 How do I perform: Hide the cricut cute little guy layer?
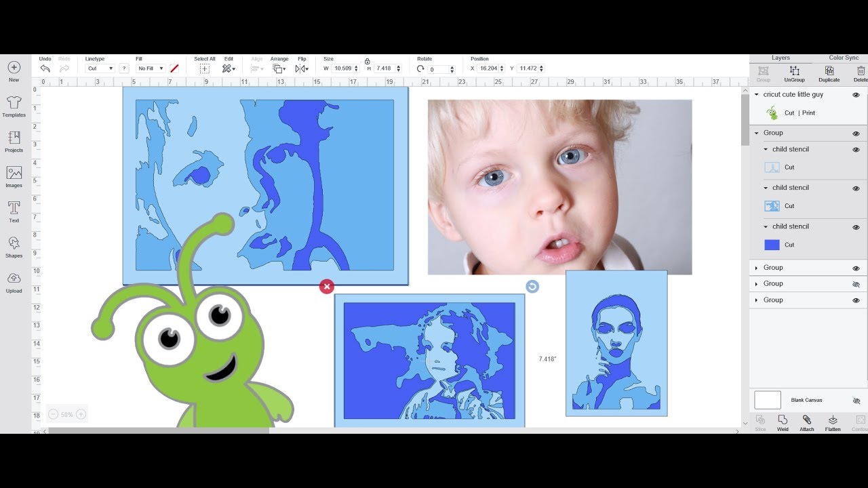856,95
